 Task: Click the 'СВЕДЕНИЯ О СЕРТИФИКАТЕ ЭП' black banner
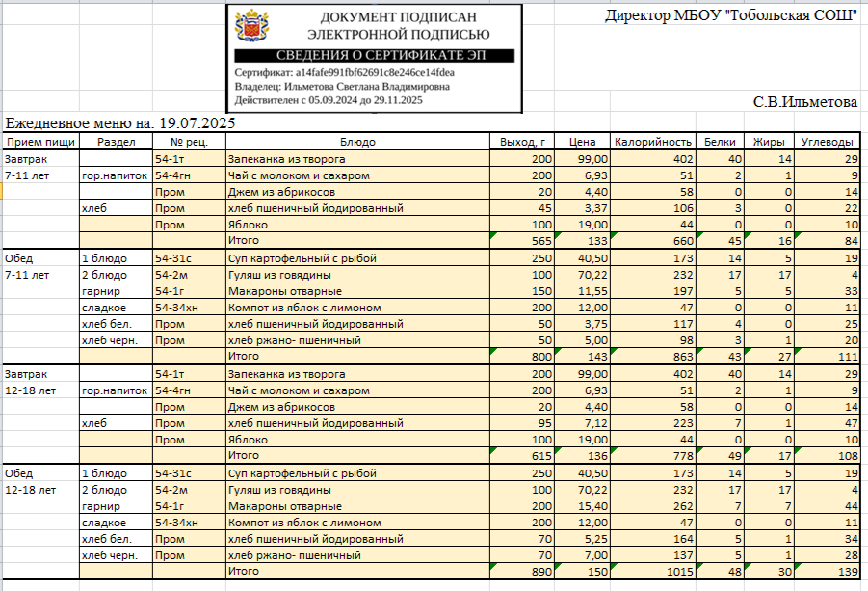pyautogui.click(x=374, y=55)
